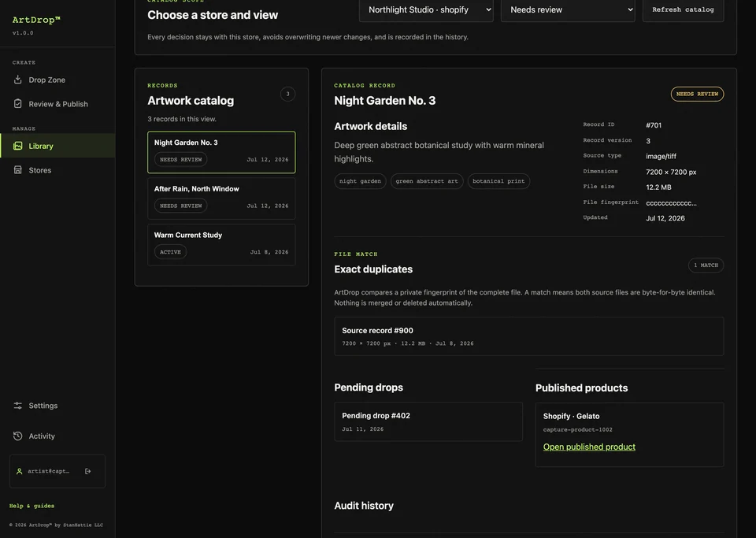Click the 1 MATCH badge
This screenshot has width=756, height=538.
706,265
